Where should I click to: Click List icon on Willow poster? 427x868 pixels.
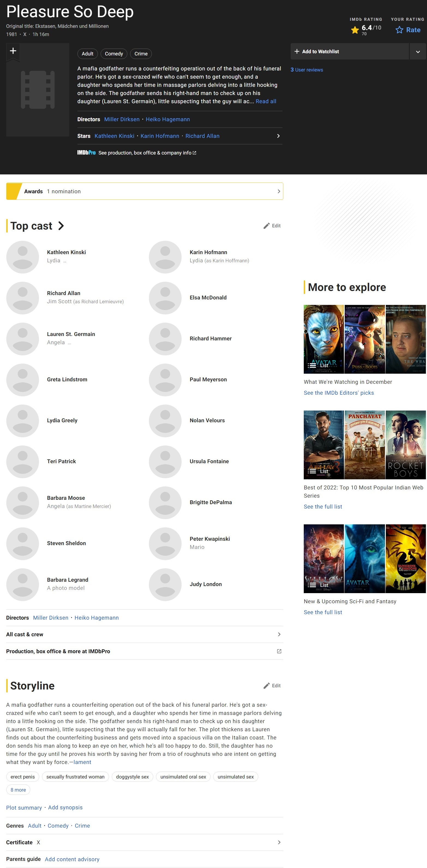pyautogui.click(x=312, y=585)
